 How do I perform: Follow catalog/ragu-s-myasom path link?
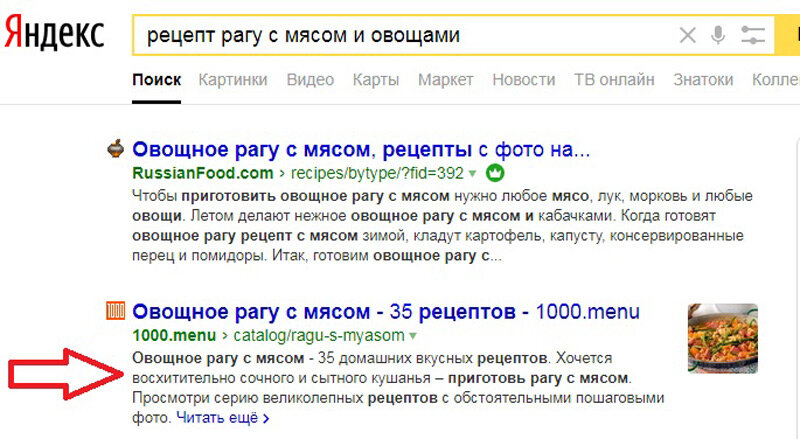coord(319,336)
